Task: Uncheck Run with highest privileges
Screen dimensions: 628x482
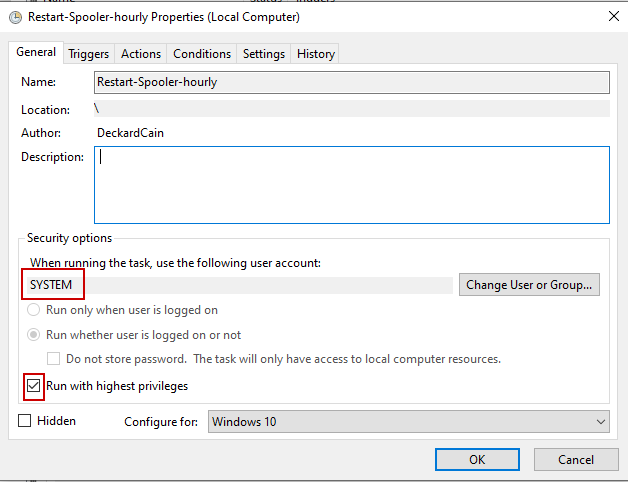Action: pos(34,385)
